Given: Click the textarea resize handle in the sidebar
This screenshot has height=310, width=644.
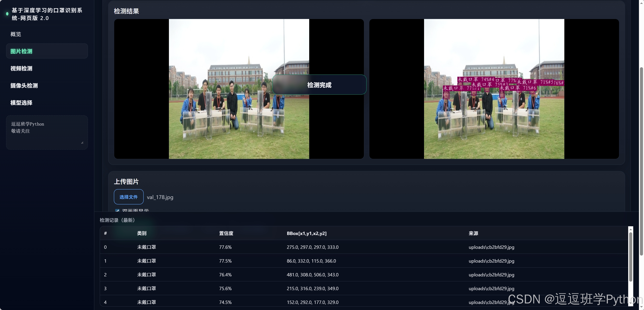Looking at the screenshot, I should coord(82,143).
